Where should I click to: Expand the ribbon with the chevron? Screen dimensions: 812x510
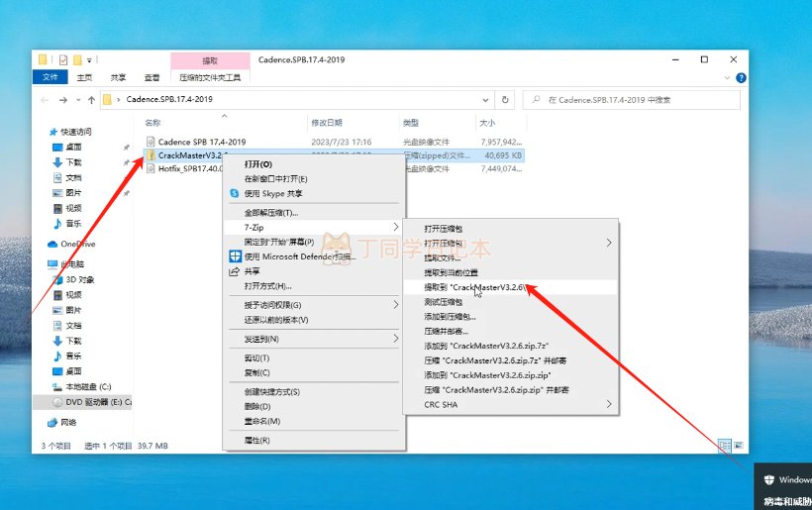pos(727,77)
